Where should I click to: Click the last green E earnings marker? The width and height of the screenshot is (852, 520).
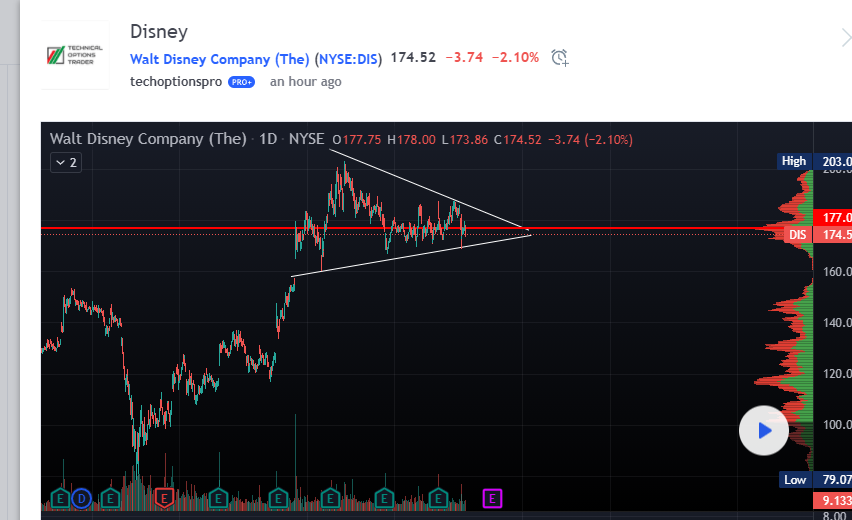[x=438, y=498]
